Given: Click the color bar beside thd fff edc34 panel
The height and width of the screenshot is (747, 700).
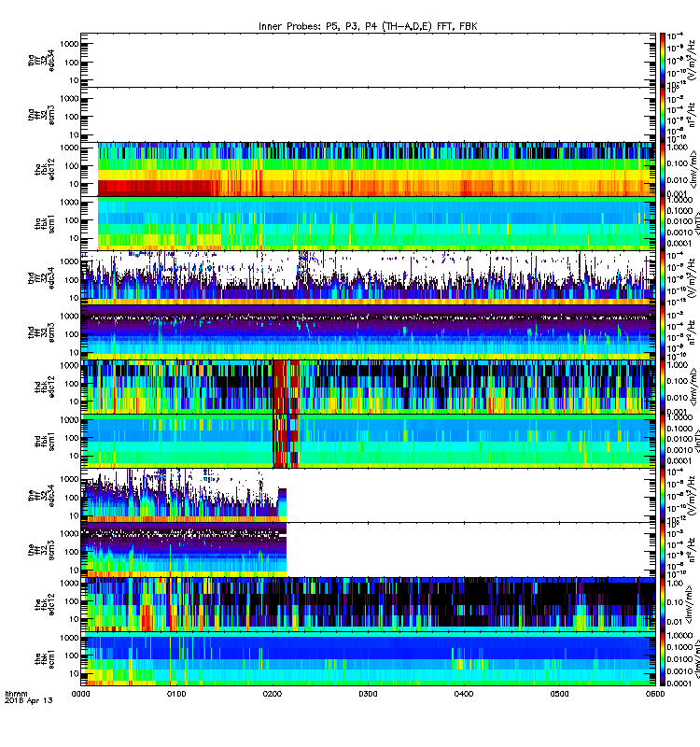Looking at the screenshot, I should (663, 277).
